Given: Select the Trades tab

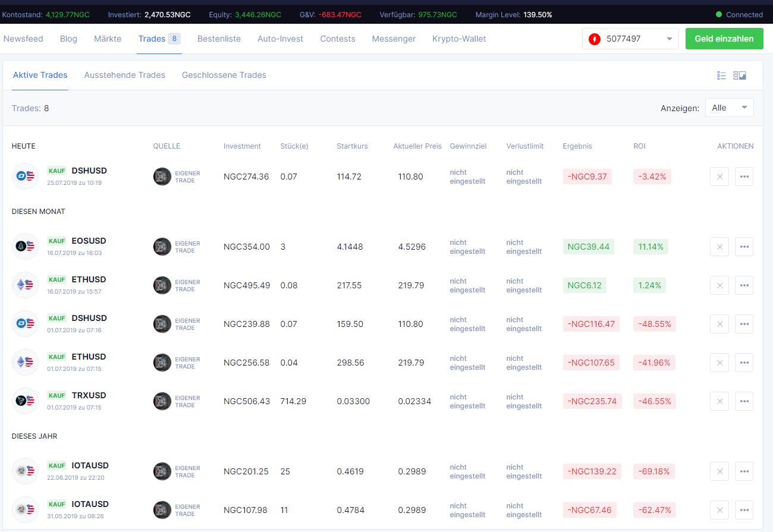Looking at the screenshot, I should pyautogui.click(x=159, y=39).
